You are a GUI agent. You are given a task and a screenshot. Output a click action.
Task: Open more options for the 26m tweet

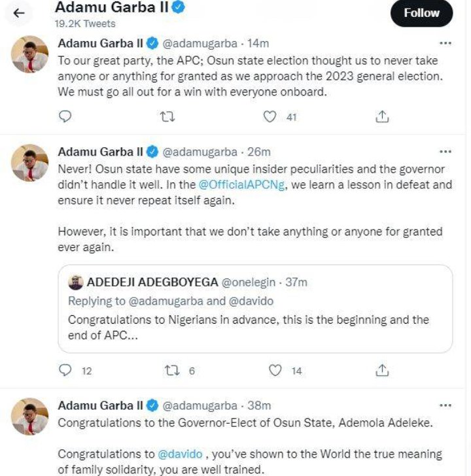coord(445,152)
